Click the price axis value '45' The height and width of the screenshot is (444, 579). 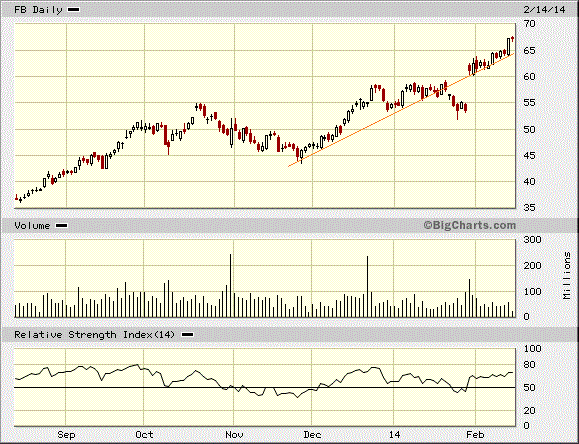point(530,155)
